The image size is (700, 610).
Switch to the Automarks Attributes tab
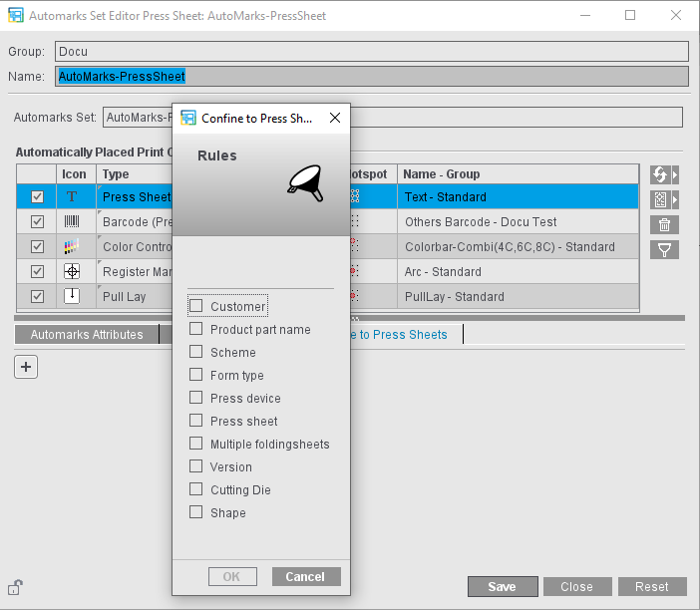point(87,335)
